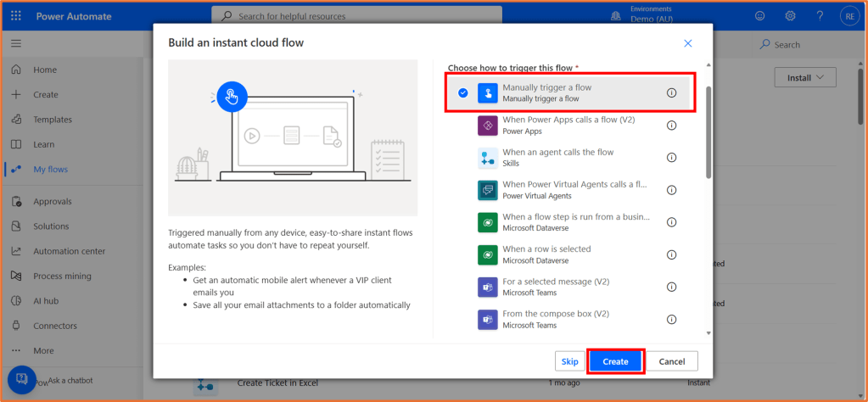Click the trigger list vertical scrollbar

708,131
